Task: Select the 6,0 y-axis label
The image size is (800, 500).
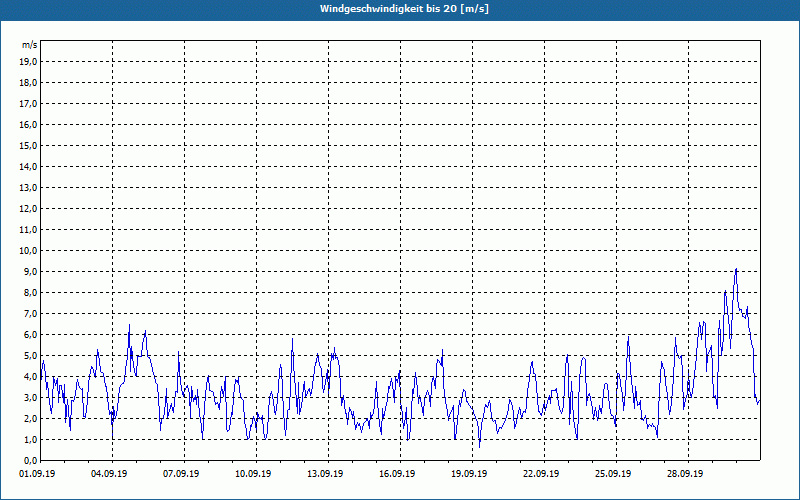Action: (31, 335)
